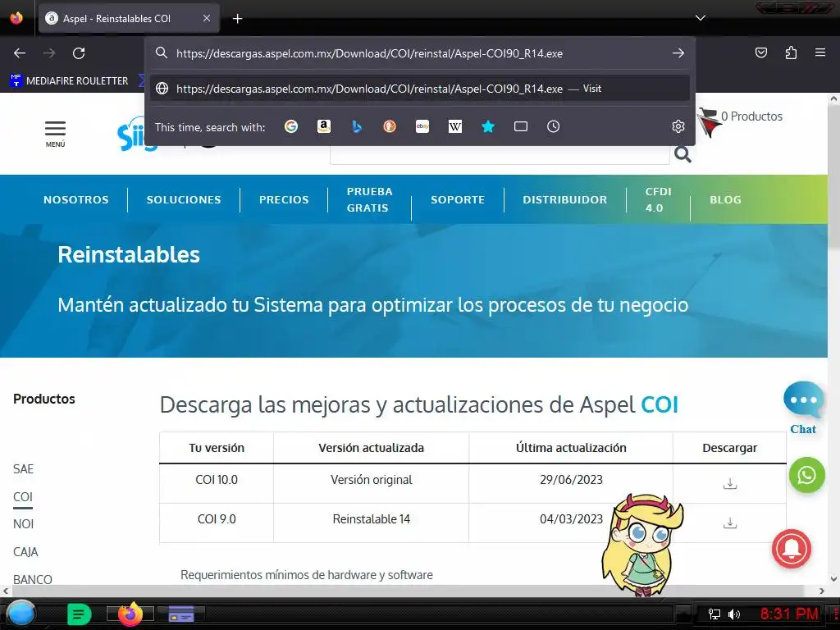Download COI 10.0 original version
This screenshot has width=840, height=630.
point(729,483)
